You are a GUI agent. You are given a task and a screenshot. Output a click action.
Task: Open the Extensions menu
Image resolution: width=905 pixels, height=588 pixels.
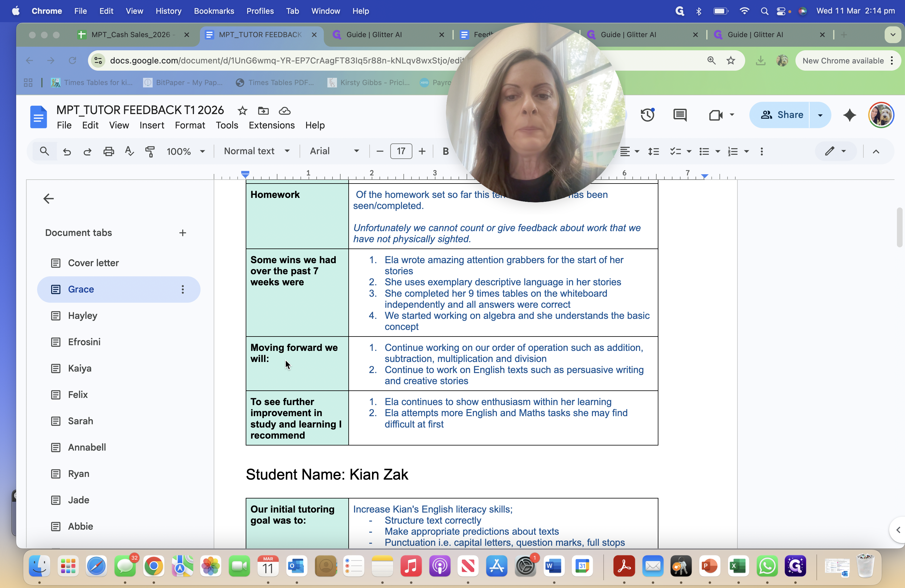tap(271, 125)
